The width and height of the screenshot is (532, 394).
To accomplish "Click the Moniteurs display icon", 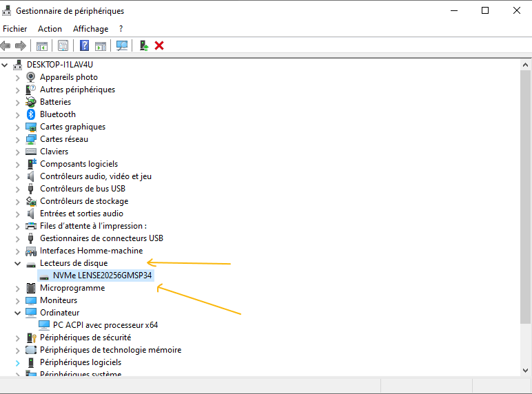I will click(31, 300).
